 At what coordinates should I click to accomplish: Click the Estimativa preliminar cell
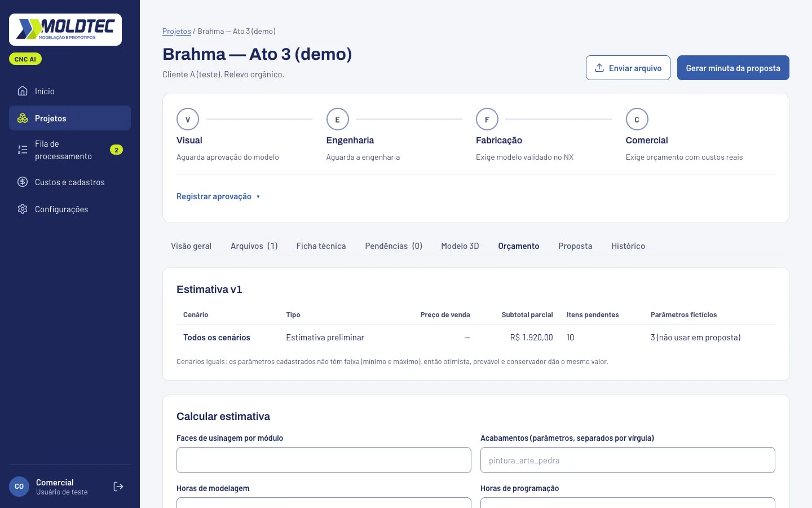tap(325, 338)
